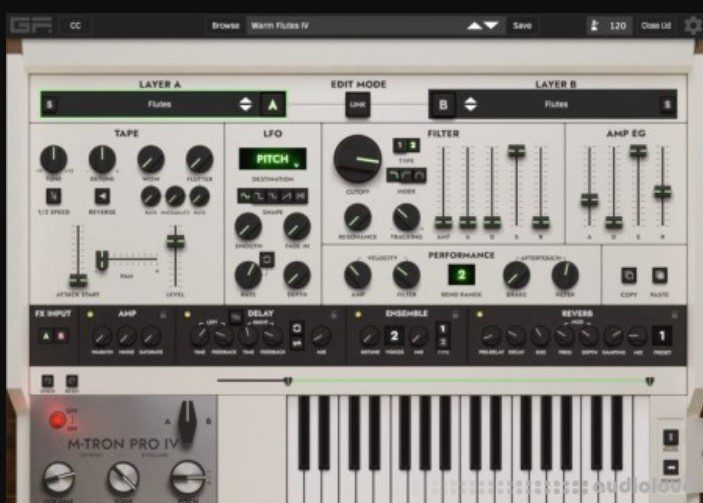
Task: Select Layer A for editing
Action: click(273, 105)
